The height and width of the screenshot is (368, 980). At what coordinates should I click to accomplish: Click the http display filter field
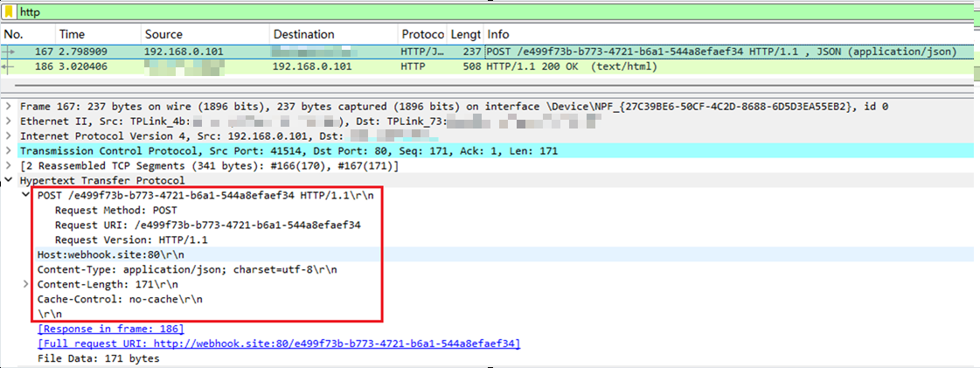[497, 12]
